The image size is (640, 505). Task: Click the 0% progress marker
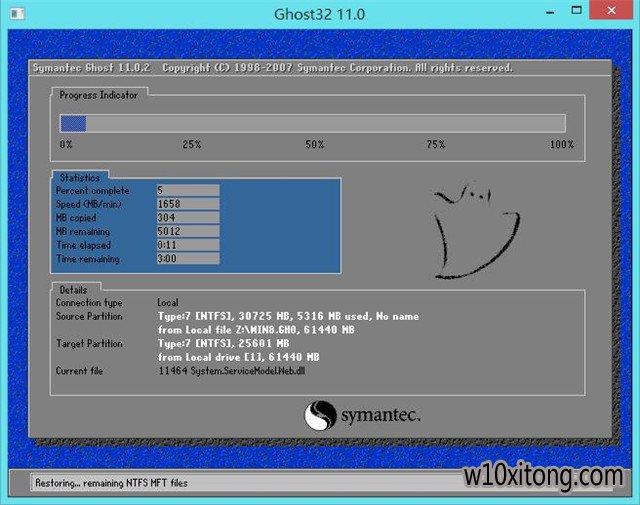[66, 145]
